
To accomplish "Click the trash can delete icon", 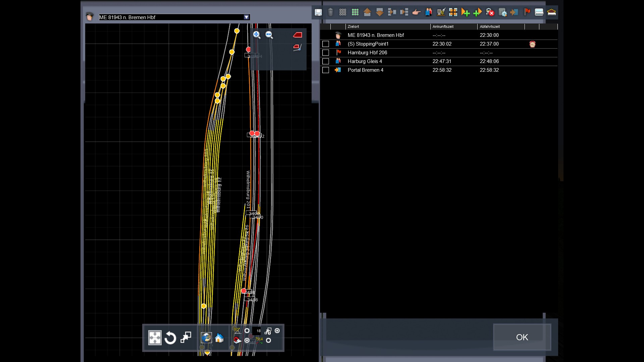I will point(330,12).
